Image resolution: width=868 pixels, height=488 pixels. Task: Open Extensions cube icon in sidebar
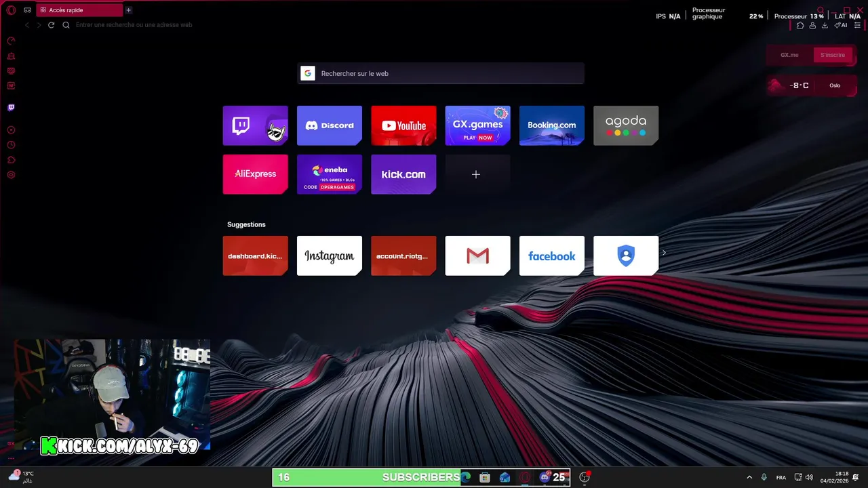pyautogui.click(x=11, y=160)
